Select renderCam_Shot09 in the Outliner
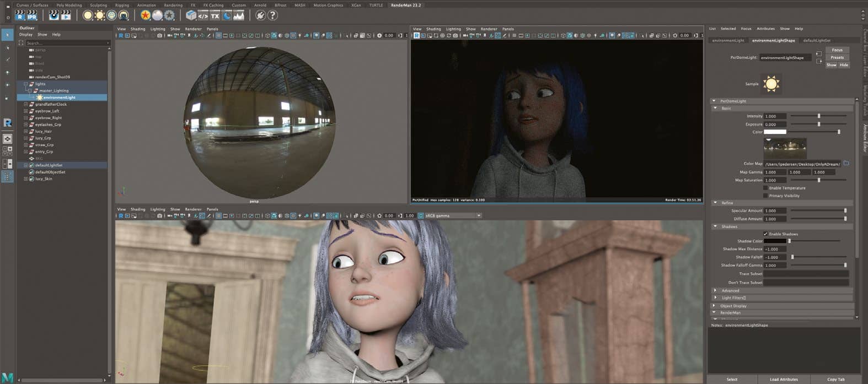Image resolution: width=868 pixels, height=384 pixels. pyautogui.click(x=52, y=77)
